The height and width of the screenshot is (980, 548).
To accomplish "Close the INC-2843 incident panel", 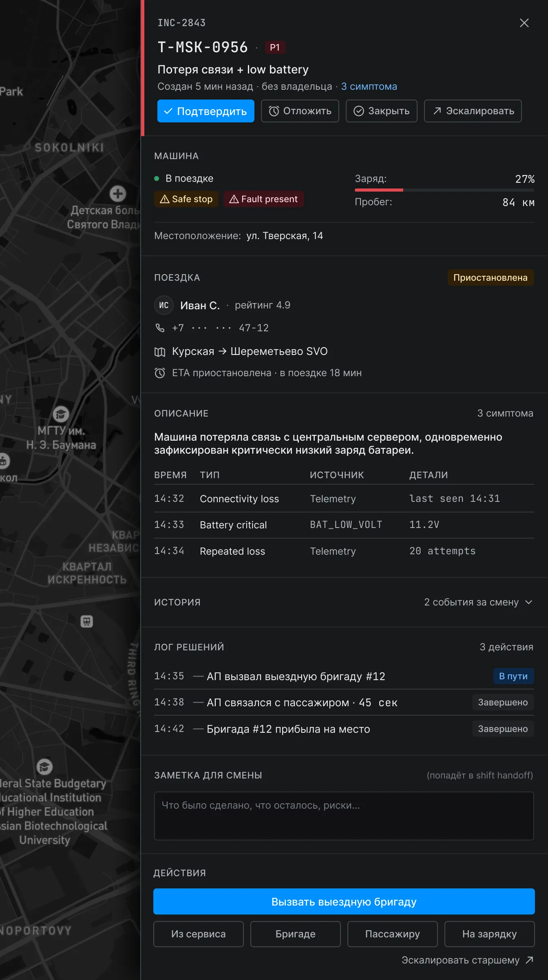I will 524,23.
